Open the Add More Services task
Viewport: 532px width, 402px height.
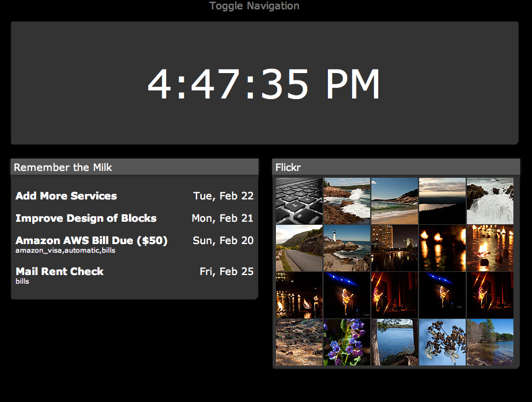(x=66, y=196)
